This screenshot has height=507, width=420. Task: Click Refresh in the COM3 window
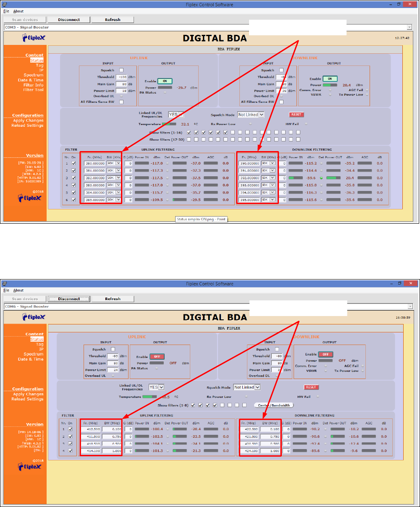pos(113,20)
